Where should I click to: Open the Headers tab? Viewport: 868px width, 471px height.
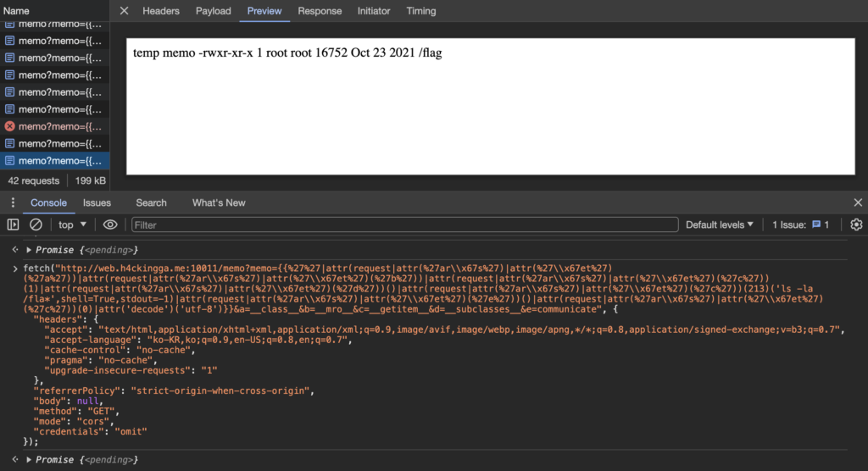pyautogui.click(x=161, y=11)
